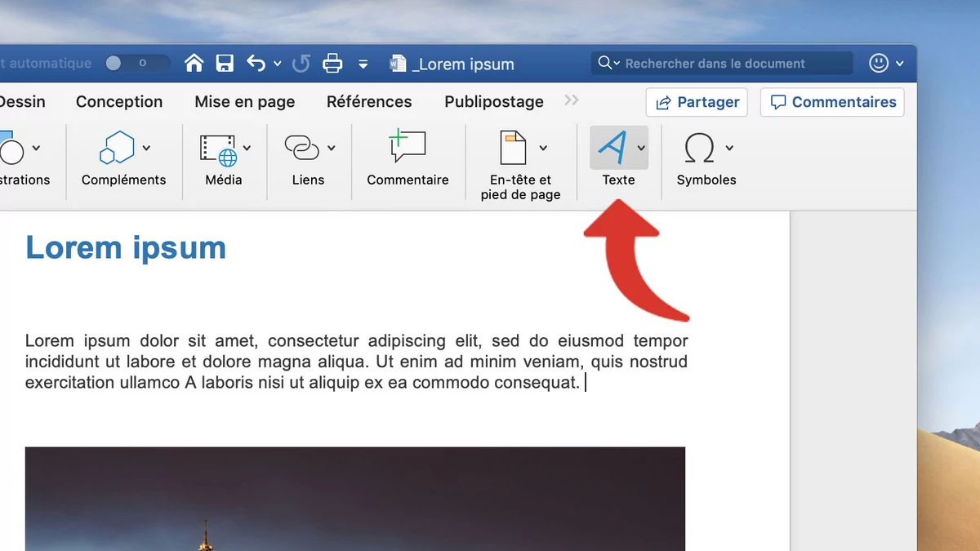The height and width of the screenshot is (551, 980).
Task: Click the Compléments hexagon icon
Action: click(x=116, y=148)
